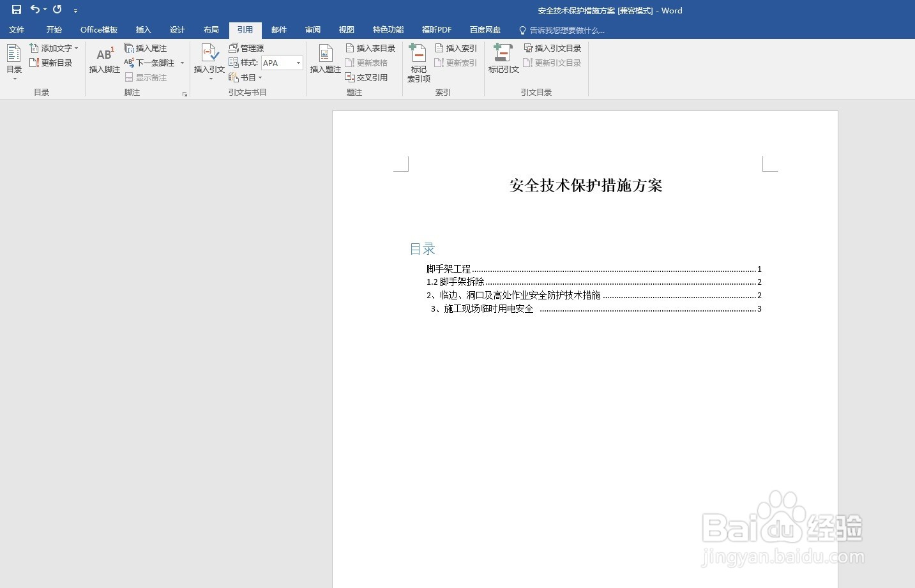This screenshot has height=588, width=915.
Task: Insert a caption with 插入题注
Action: click(325, 59)
